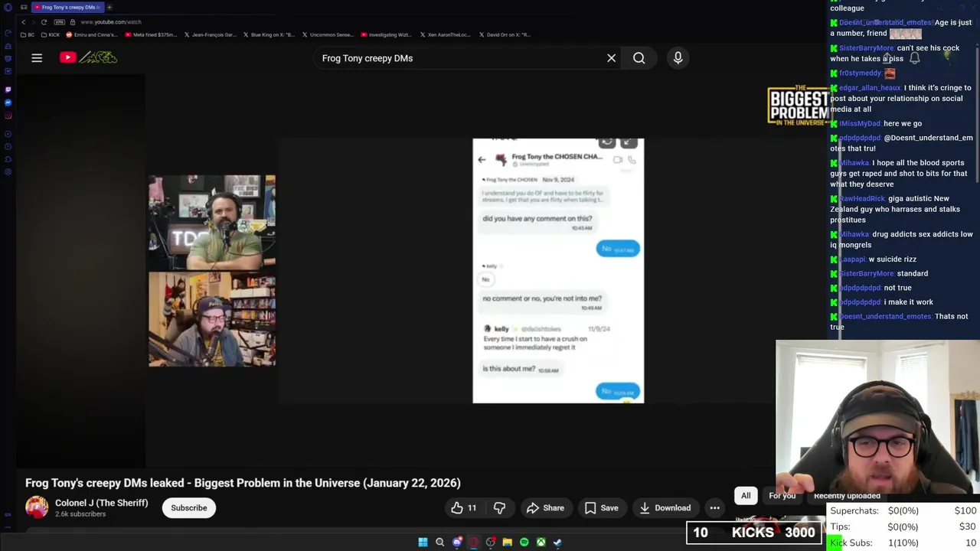
Task: Open 'Xen AaronTheLoc...' bookmark
Action: coord(445,34)
